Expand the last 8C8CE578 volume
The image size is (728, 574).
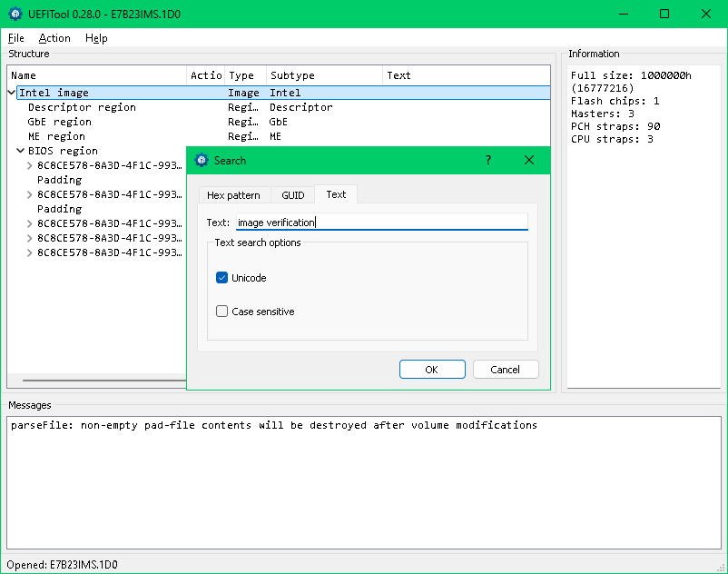point(30,252)
